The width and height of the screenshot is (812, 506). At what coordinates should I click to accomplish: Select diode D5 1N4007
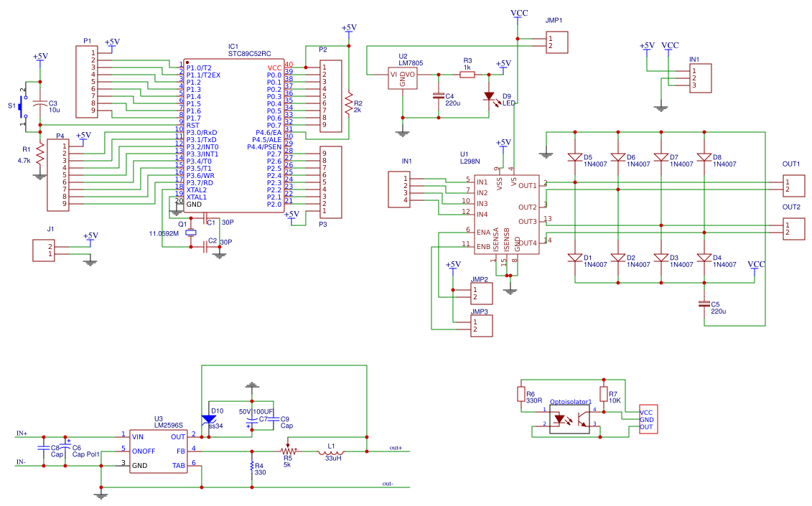575,157
